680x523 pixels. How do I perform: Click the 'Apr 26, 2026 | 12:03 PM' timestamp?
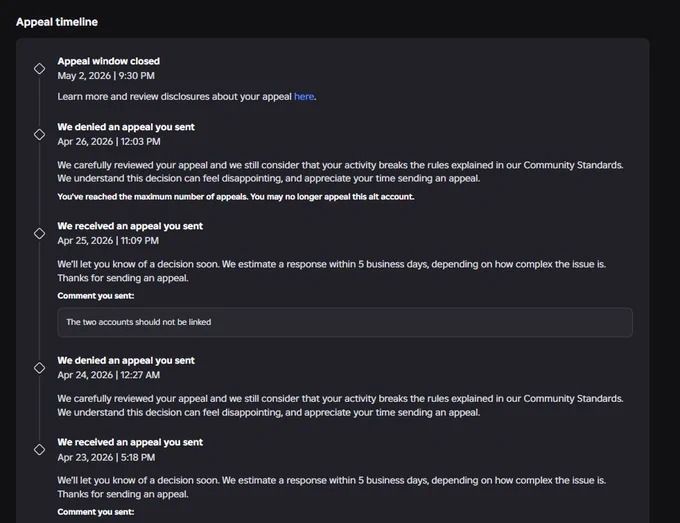[x=109, y=141]
